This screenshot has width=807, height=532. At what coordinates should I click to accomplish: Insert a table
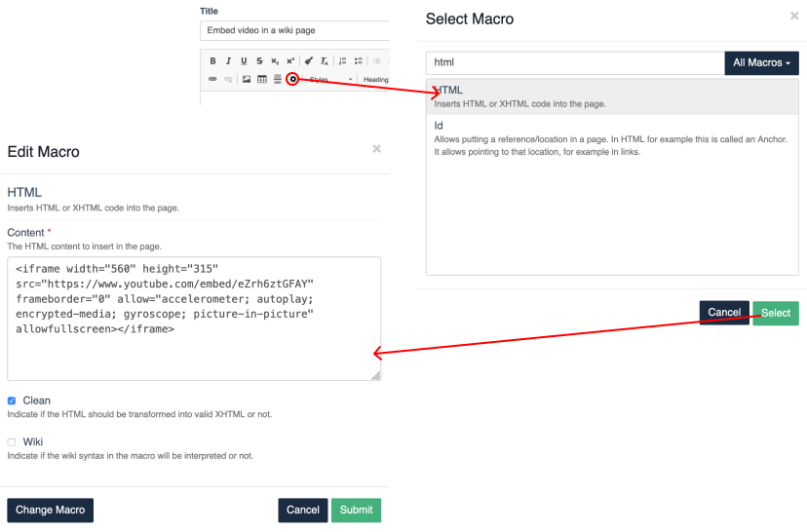pyautogui.click(x=262, y=79)
